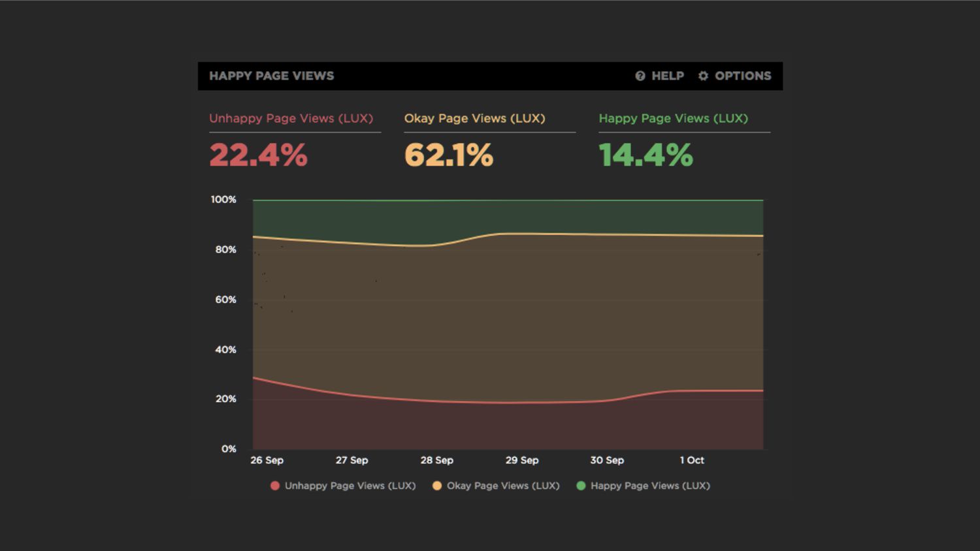Viewport: 980px width, 551px height.
Task: Click the 22.4% unhappy metric value
Action: click(258, 155)
